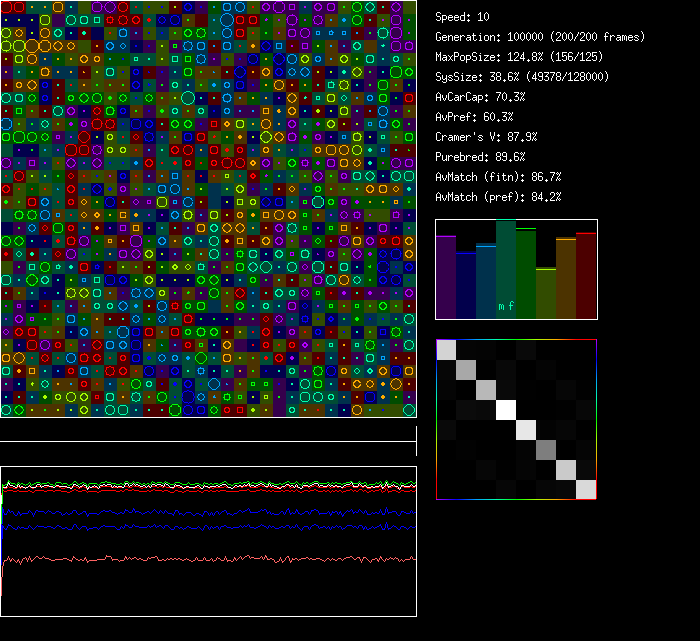Image resolution: width=700 pixels, height=641 pixels.
Task: Click the SysSize percentage readout
Action: click(x=519, y=77)
